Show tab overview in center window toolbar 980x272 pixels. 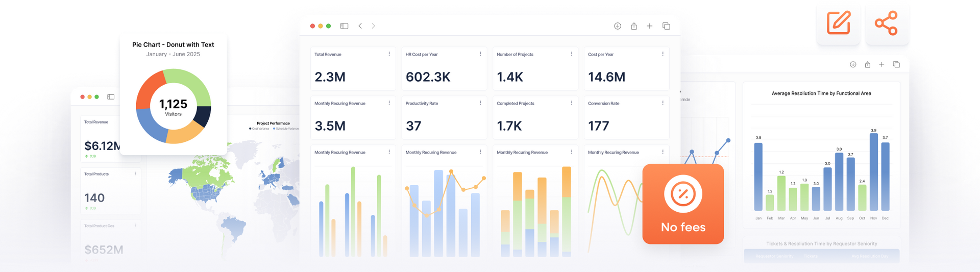666,26
